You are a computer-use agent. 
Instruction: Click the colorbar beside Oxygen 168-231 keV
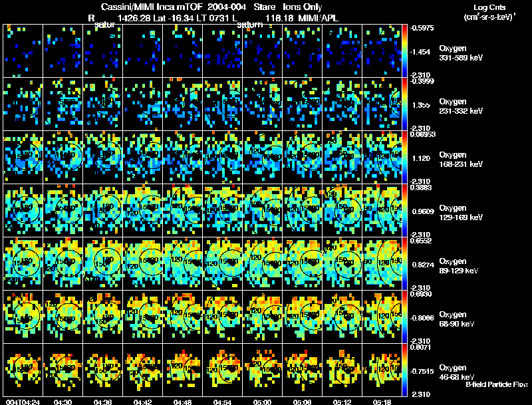[404, 158]
